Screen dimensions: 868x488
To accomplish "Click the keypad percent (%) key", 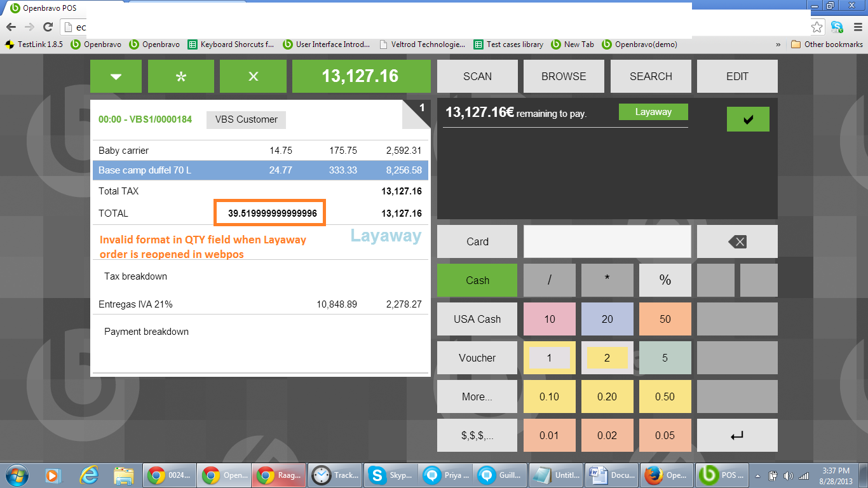I will tap(665, 280).
